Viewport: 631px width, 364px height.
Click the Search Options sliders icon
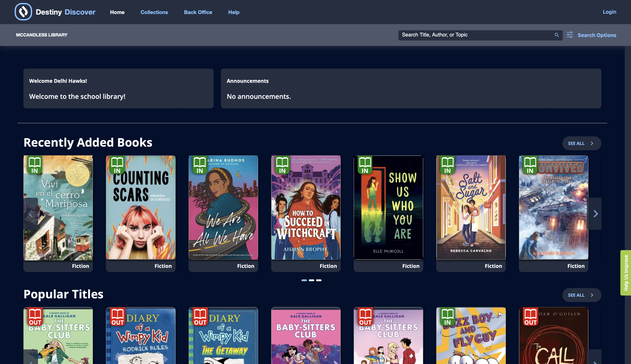pos(570,35)
